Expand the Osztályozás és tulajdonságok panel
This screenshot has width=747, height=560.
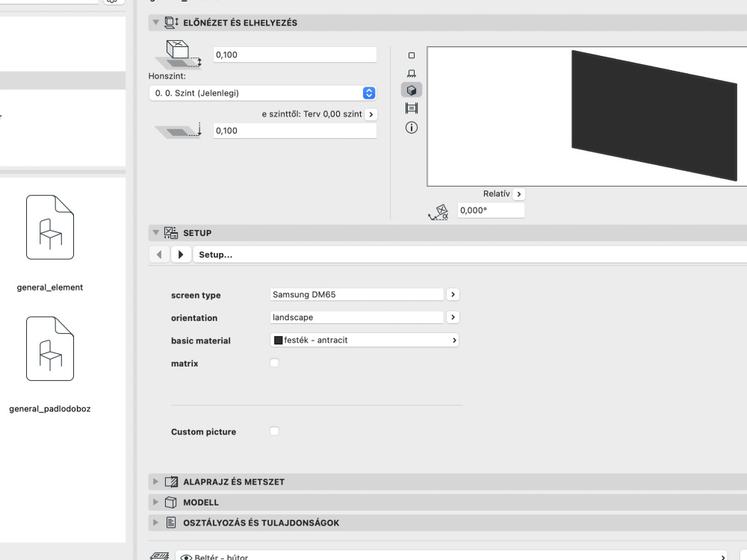[x=155, y=523]
